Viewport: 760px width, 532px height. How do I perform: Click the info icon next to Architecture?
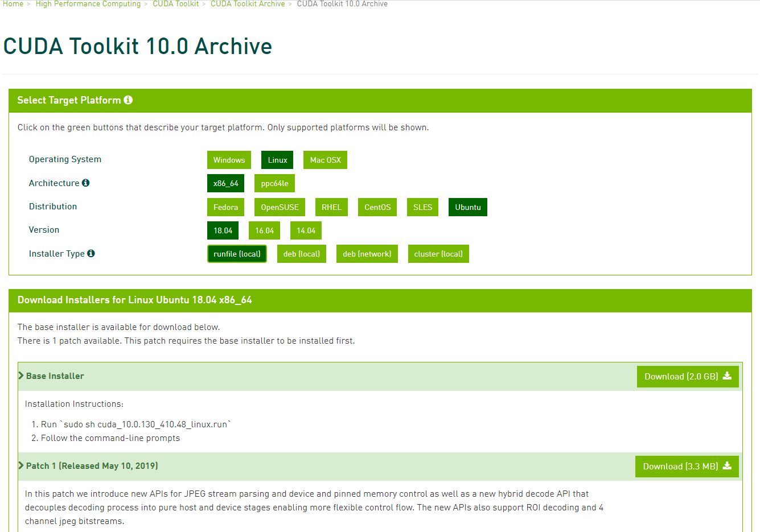[x=85, y=183]
